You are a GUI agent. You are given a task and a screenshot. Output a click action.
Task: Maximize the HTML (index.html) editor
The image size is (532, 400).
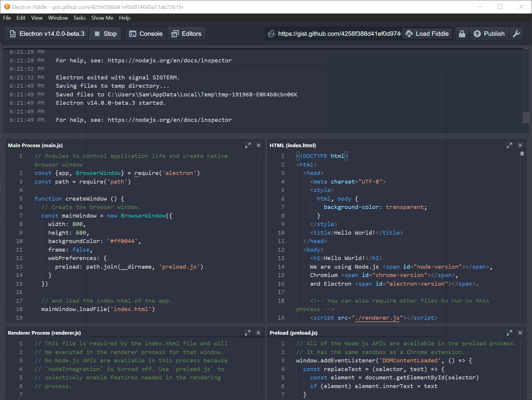tap(509, 145)
